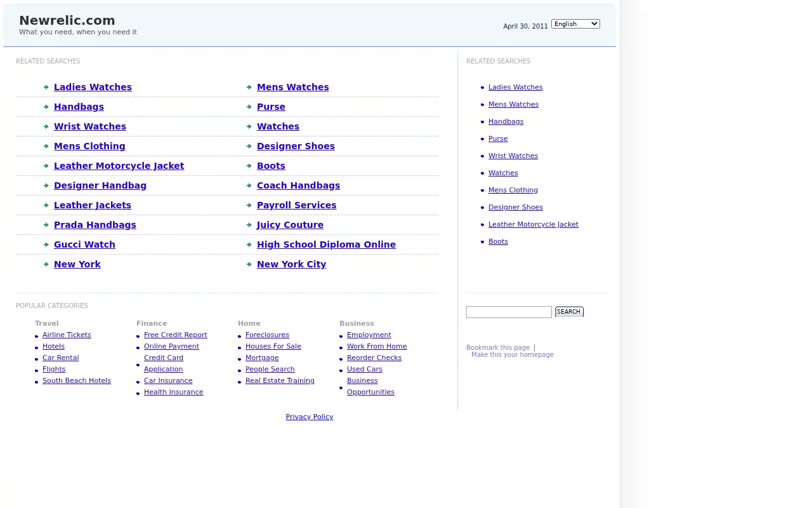This screenshot has width=812, height=508.
Task: Open the Leather Jackets link
Action: (x=93, y=205)
